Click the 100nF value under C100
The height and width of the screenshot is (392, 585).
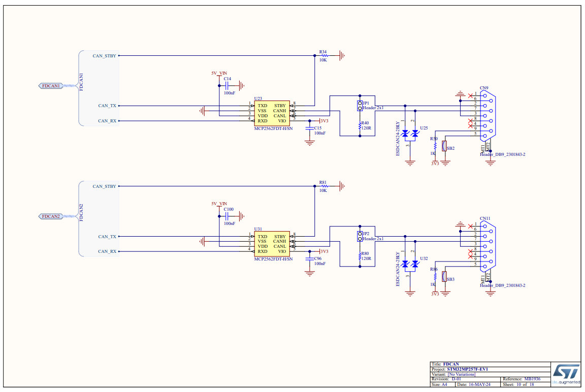point(230,223)
